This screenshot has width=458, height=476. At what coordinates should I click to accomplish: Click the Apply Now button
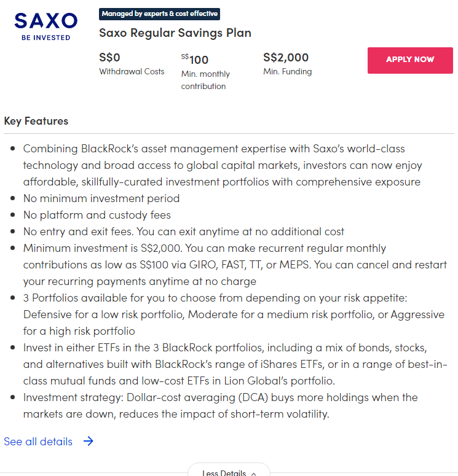(x=410, y=60)
